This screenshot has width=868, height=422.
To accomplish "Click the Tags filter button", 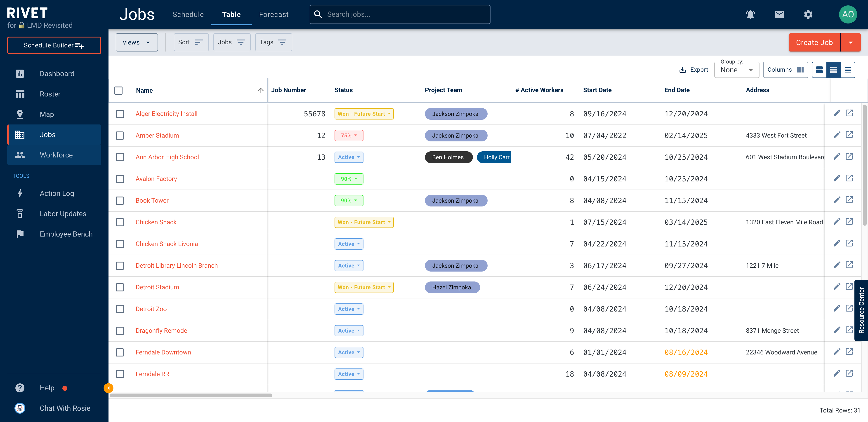I will (x=273, y=42).
